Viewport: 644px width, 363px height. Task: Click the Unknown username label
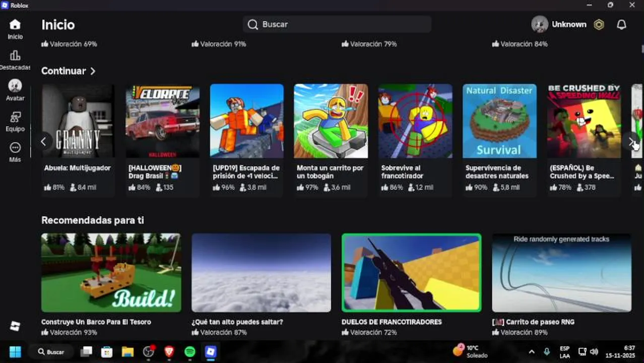click(x=569, y=24)
